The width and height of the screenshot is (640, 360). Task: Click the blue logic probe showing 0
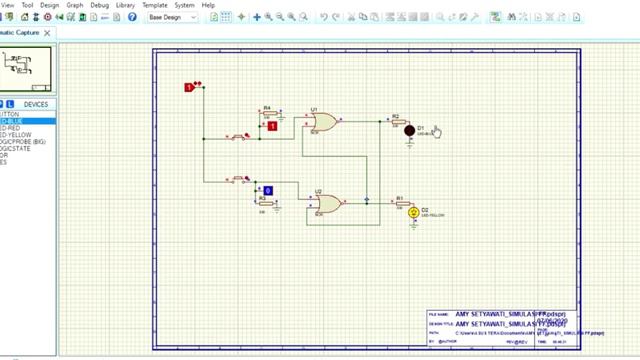pos(268,191)
